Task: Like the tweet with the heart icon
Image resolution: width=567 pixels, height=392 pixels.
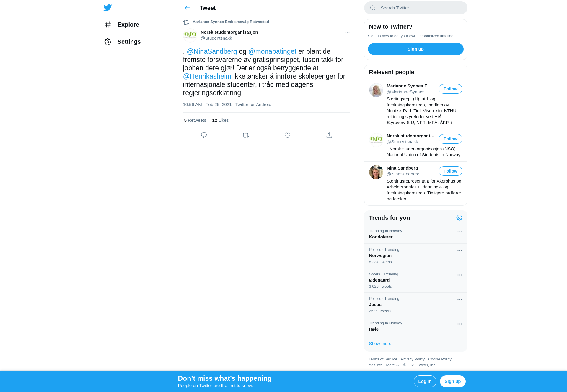Action: [287, 135]
